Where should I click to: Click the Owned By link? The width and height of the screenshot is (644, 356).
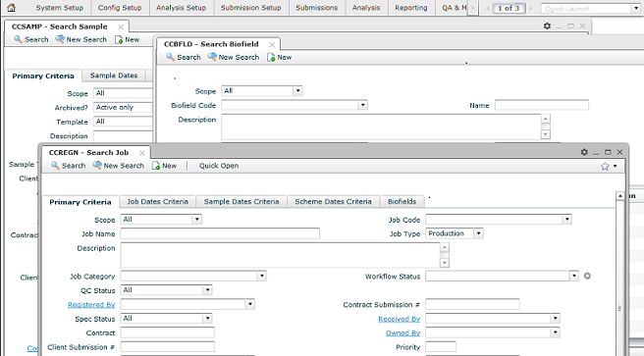pyautogui.click(x=402, y=333)
